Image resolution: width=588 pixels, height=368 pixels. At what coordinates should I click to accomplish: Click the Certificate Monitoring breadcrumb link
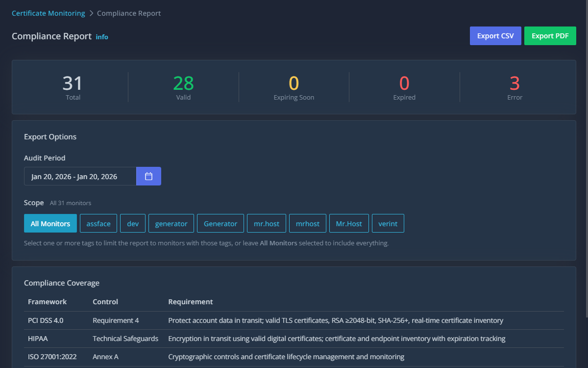(48, 13)
